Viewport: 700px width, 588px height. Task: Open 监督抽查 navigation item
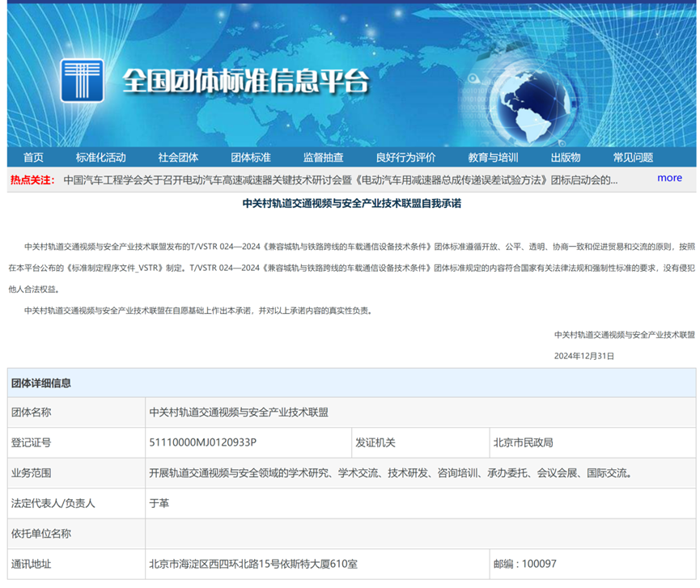[323, 157]
